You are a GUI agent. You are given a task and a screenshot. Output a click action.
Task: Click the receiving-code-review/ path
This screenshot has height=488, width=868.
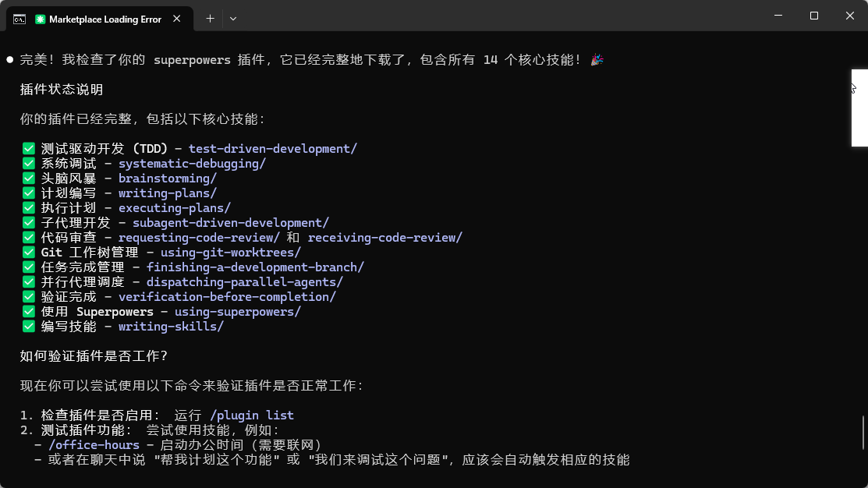(385, 238)
